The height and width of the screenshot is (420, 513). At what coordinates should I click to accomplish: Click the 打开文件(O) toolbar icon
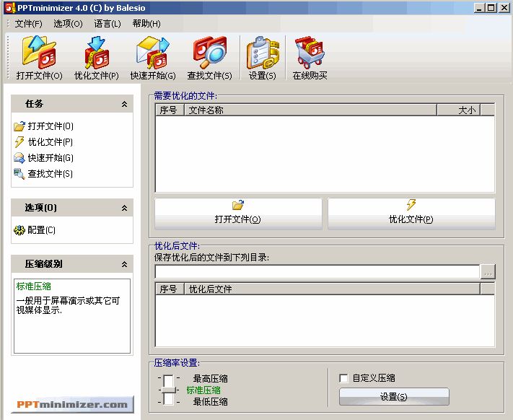point(39,58)
